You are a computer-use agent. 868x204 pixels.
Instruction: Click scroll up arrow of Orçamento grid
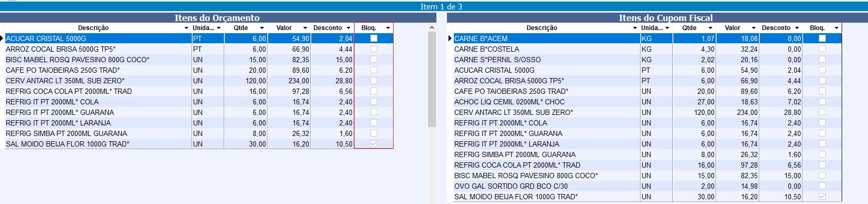(432, 27)
